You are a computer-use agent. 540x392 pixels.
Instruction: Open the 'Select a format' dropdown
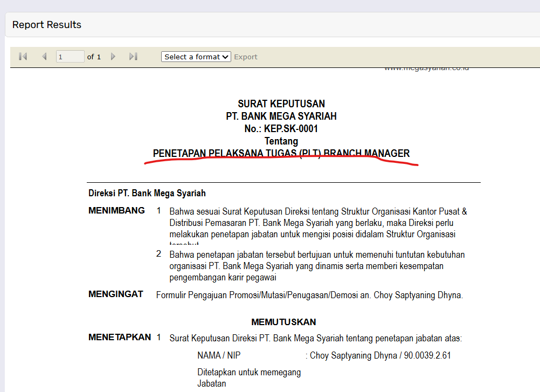click(x=196, y=57)
